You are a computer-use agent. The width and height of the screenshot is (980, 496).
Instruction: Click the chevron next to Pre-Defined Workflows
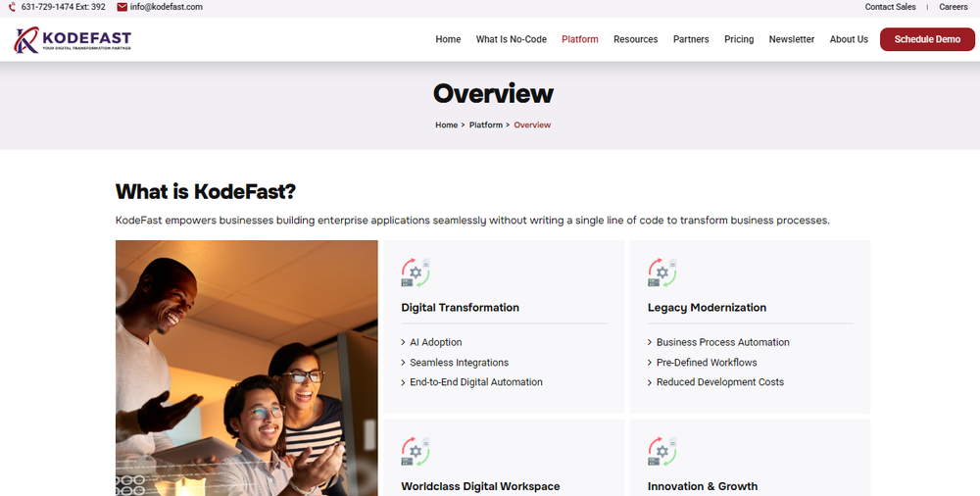coord(650,363)
